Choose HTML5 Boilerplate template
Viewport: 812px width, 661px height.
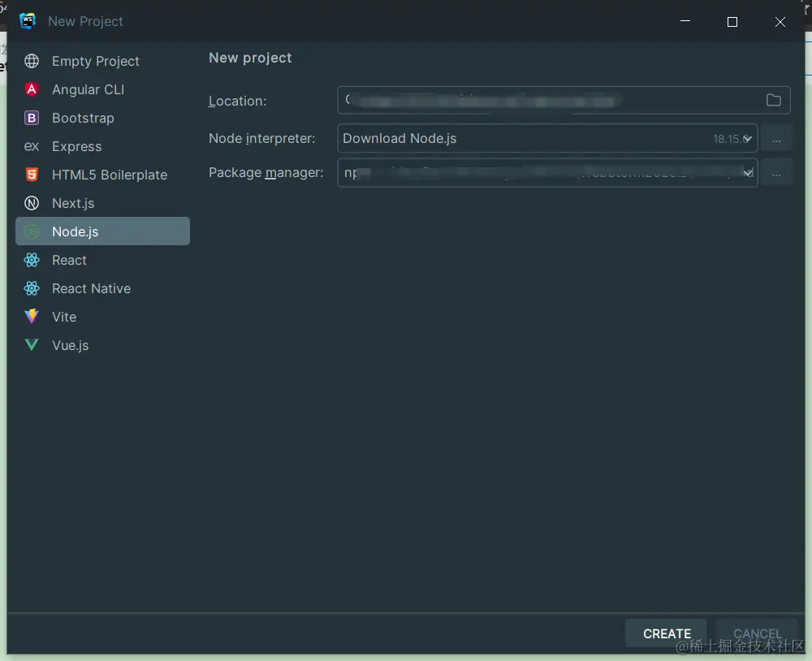coord(102,175)
